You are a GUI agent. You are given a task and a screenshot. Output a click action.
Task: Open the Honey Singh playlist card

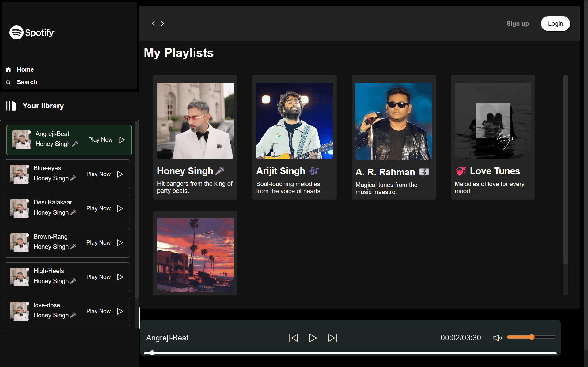click(x=195, y=137)
